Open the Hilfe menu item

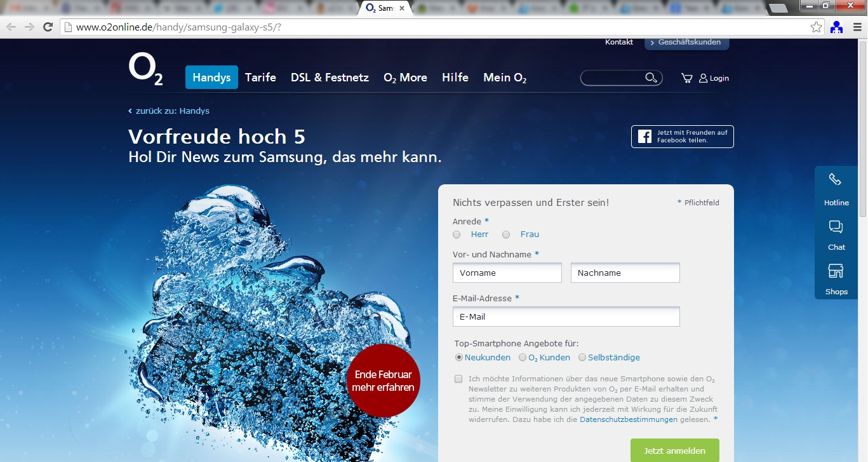(x=455, y=78)
